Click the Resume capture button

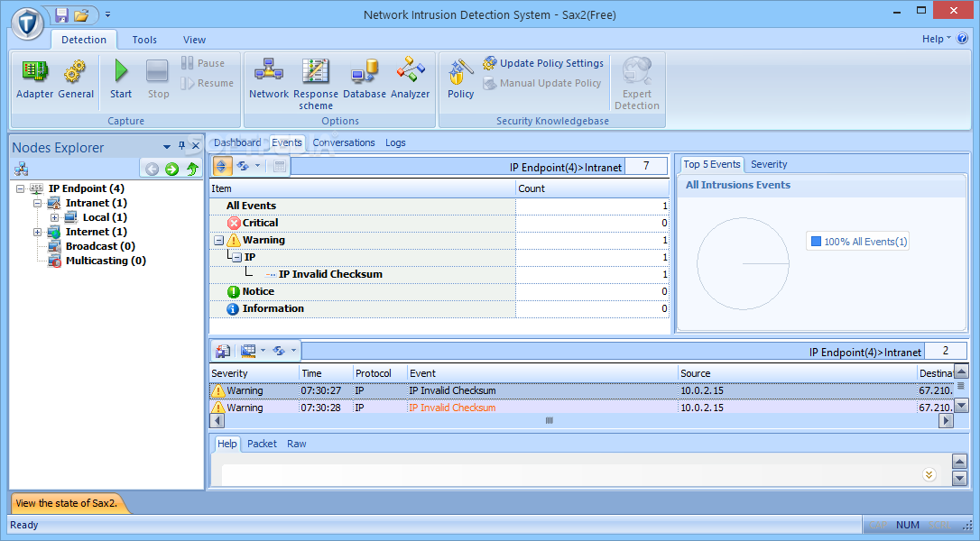click(207, 83)
